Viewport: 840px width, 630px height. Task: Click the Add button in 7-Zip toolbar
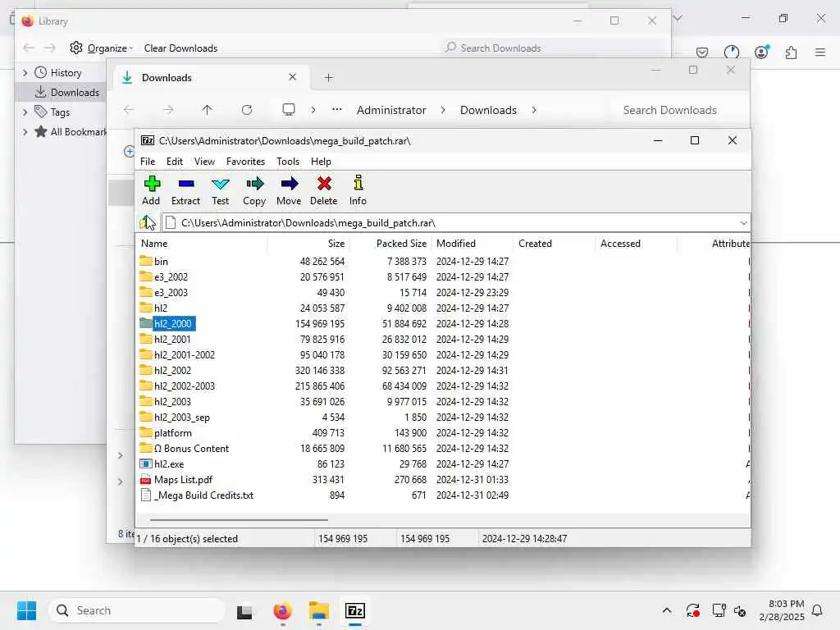tap(151, 190)
